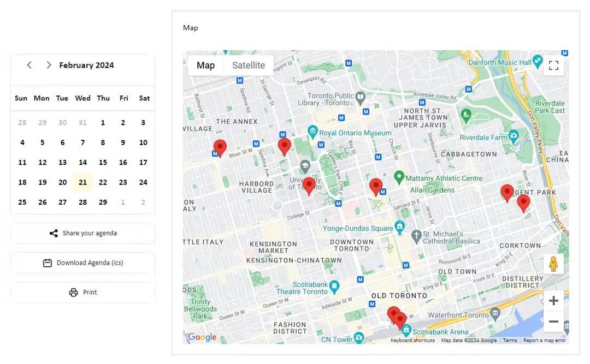
Task: Click Toronto Public Library marker icon
Action: (361, 98)
